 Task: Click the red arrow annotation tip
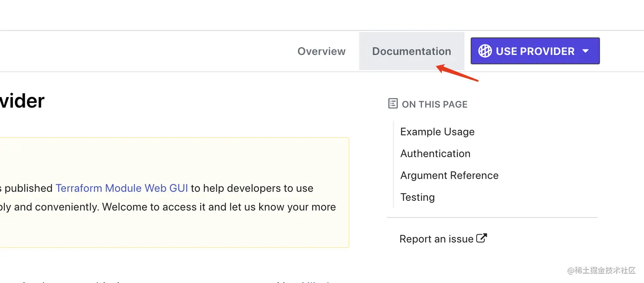pos(438,66)
